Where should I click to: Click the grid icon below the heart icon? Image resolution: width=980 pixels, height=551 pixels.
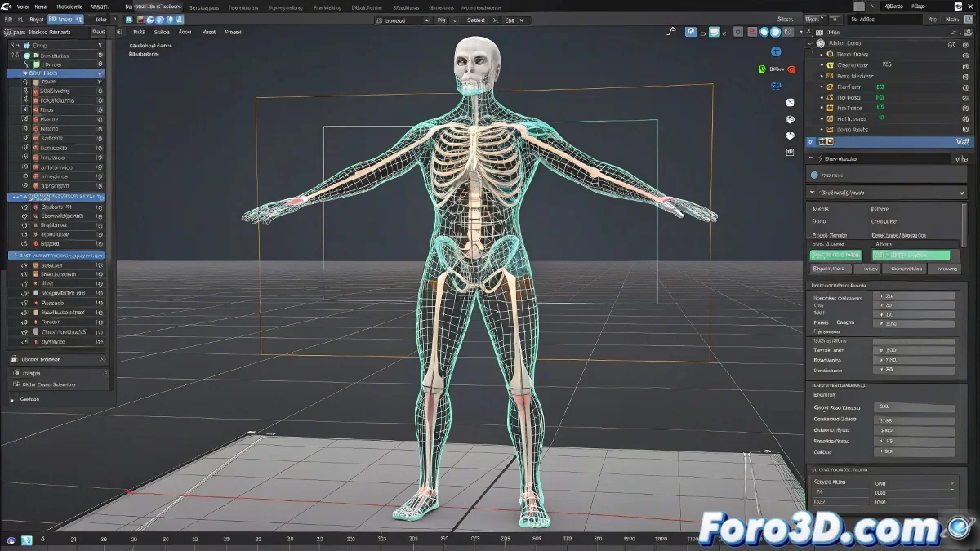point(790,152)
